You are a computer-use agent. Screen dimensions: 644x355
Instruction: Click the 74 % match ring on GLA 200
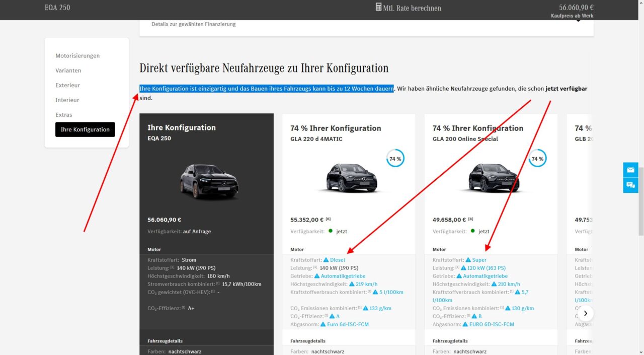pos(537,158)
